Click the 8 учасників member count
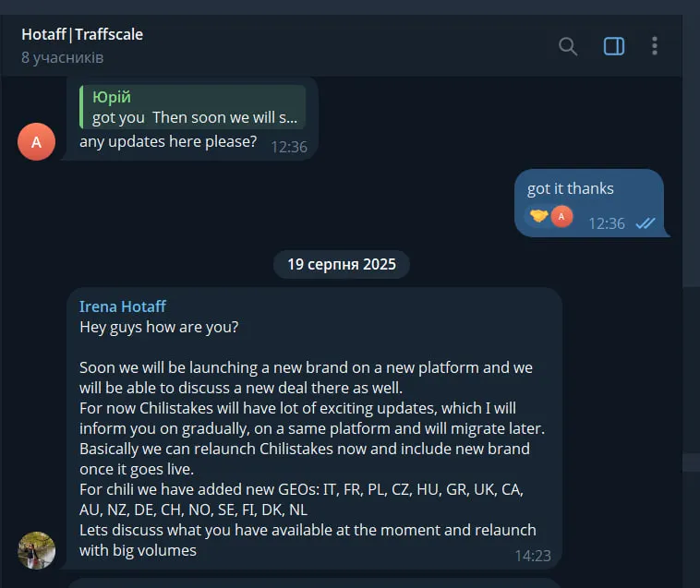This screenshot has width=700, height=588. [x=63, y=57]
